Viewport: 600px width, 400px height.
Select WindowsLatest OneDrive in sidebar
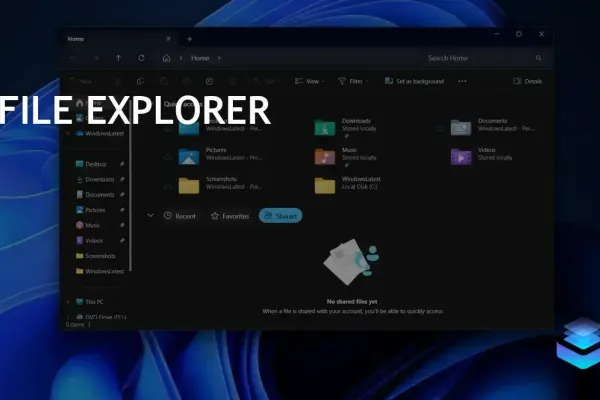100,133
